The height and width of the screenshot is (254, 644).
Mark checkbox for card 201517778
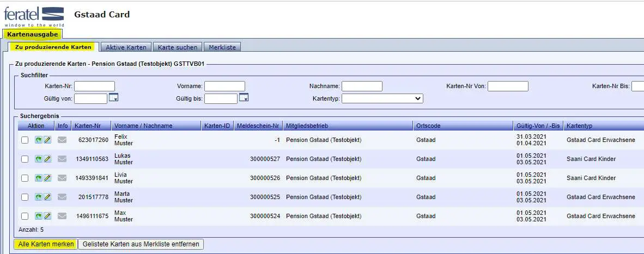[x=25, y=197]
